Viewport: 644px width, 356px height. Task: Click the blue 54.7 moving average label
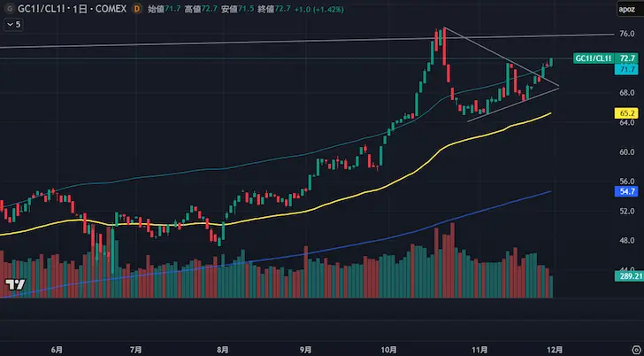tap(627, 191)
